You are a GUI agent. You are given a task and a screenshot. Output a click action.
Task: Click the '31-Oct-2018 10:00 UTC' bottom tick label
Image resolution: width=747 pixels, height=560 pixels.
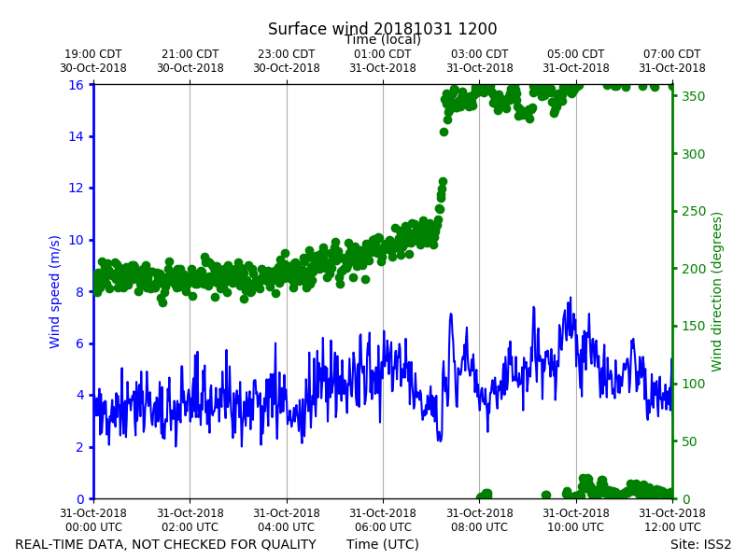coord(576,520)
